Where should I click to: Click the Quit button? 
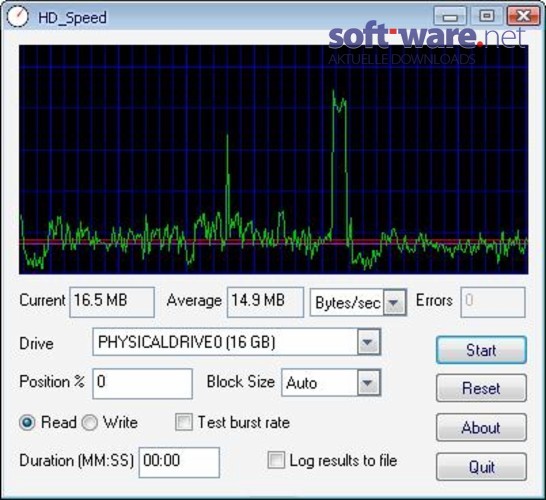point(481,467)
